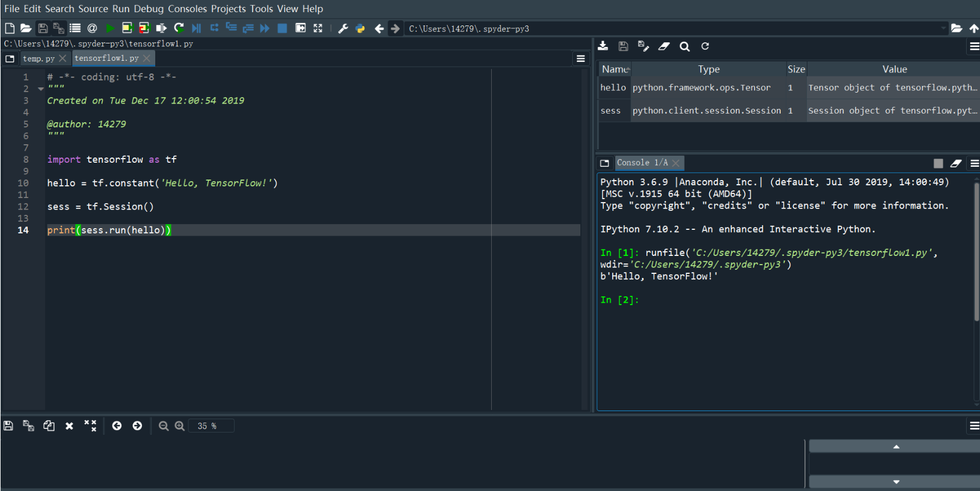The image size is (980, 491).
Task: Save Variable Explorer data as
Action: [x=643, y=46]
